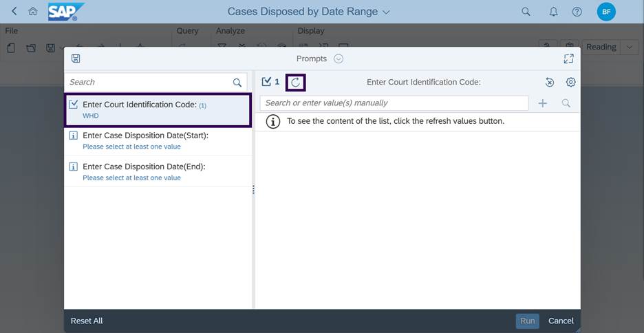Open the BF user avatar menu
Screen dimensions: 644x333
pyautogui.click(x=606, y=12)
